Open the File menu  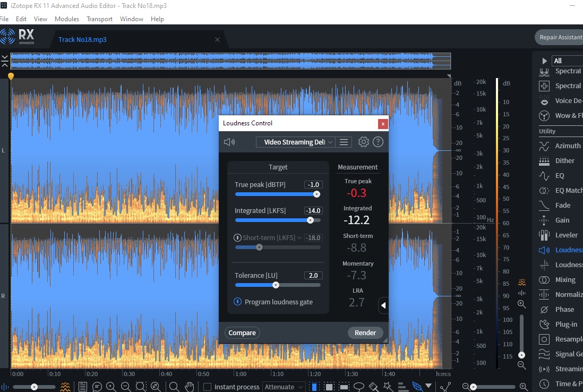pyautogui.click(x=4, y=19)
